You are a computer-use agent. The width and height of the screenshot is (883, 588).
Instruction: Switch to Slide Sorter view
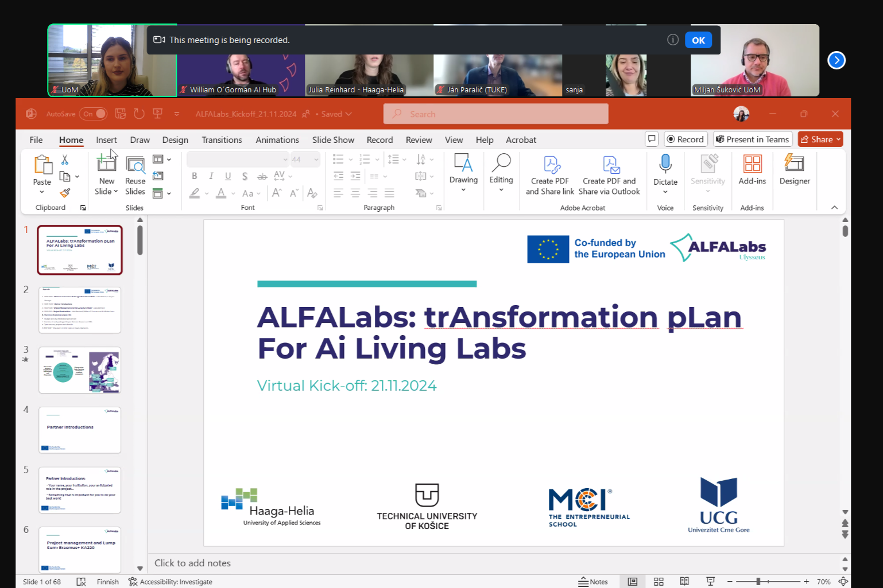tap(659, 582)
